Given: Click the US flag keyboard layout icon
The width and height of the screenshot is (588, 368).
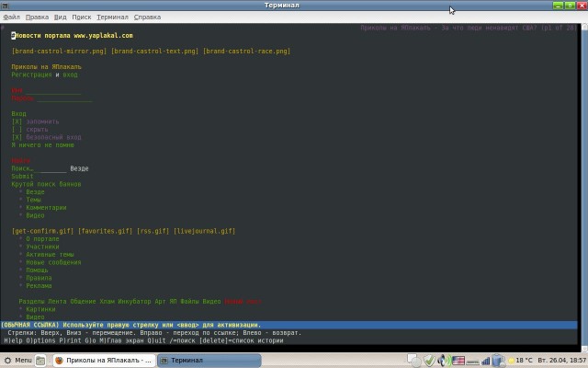Looking at the screenshot, I should tap(458, 361).
